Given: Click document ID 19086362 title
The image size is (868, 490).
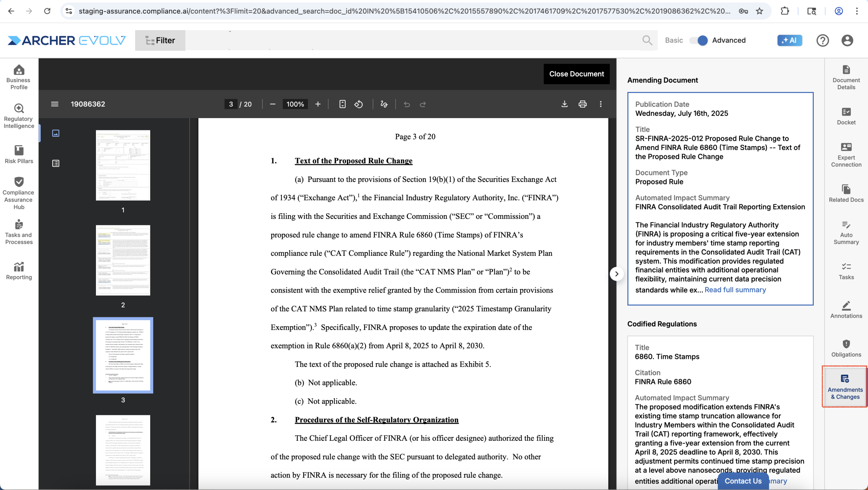Looking at the screenshot, I should 88,104.
